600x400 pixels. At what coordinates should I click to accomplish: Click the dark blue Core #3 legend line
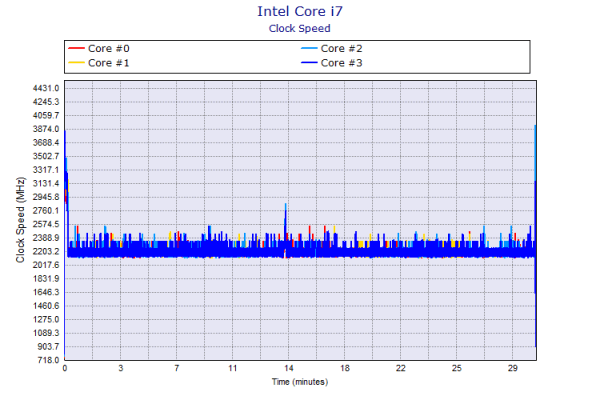pyautogui.click(x=309, y=63)
